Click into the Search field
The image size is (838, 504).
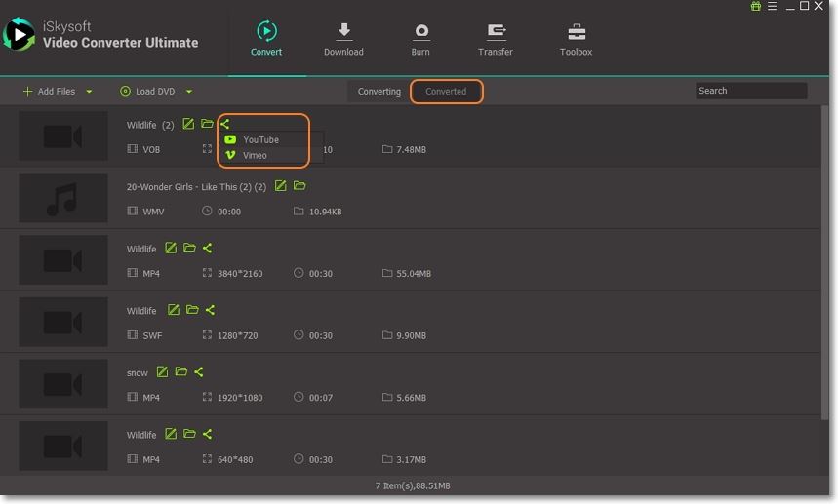tap(750, 91)
